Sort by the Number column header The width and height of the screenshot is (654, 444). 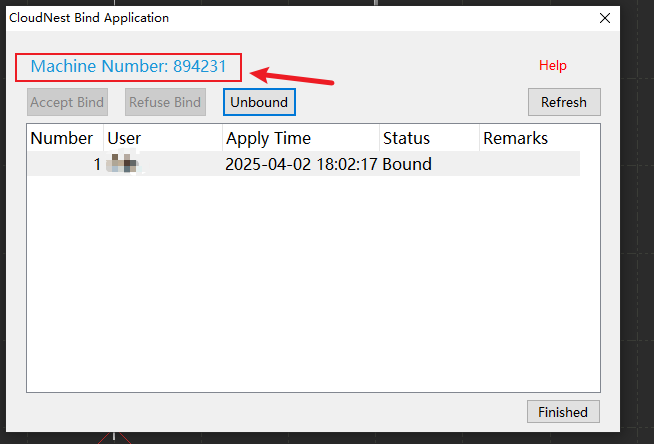(65, 138)
